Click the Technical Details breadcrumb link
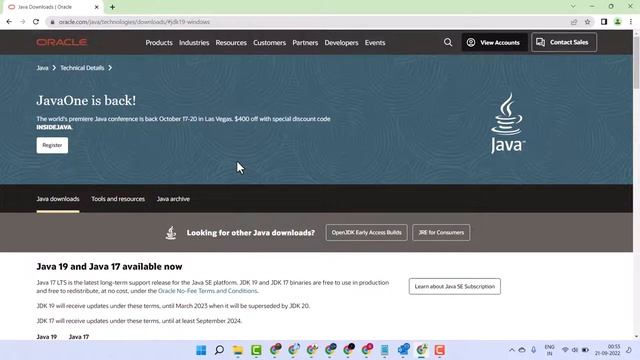Image resolution: width=640 pixels, height=360 pixels. click(x=82, y=68)
